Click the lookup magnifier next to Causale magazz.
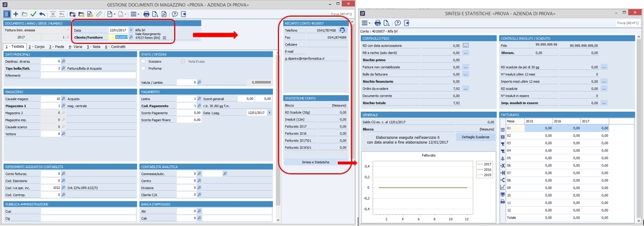This screenshot has height=226, width=644. (63, 99)
